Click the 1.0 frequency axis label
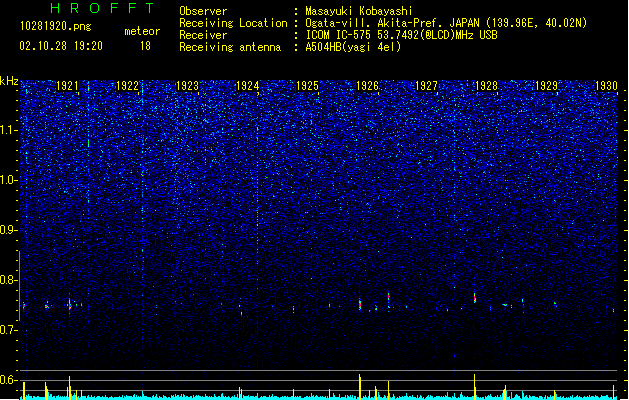The image size is (629, 400). click(x=9, y=180)
